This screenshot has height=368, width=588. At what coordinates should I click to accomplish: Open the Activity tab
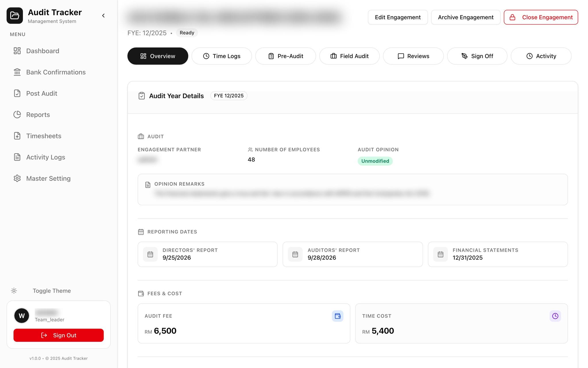click(541, 56)
